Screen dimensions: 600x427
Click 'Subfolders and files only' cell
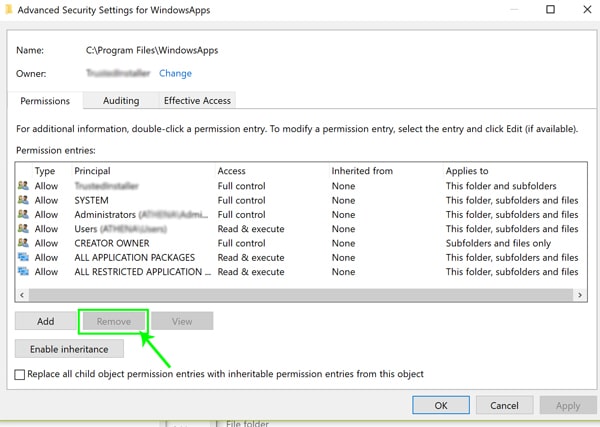click(498, 243)
